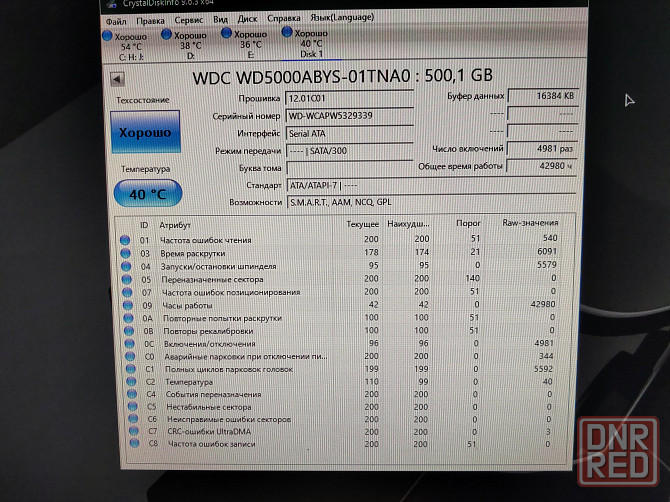Click the status icon for attribute C4

(132, 394)
